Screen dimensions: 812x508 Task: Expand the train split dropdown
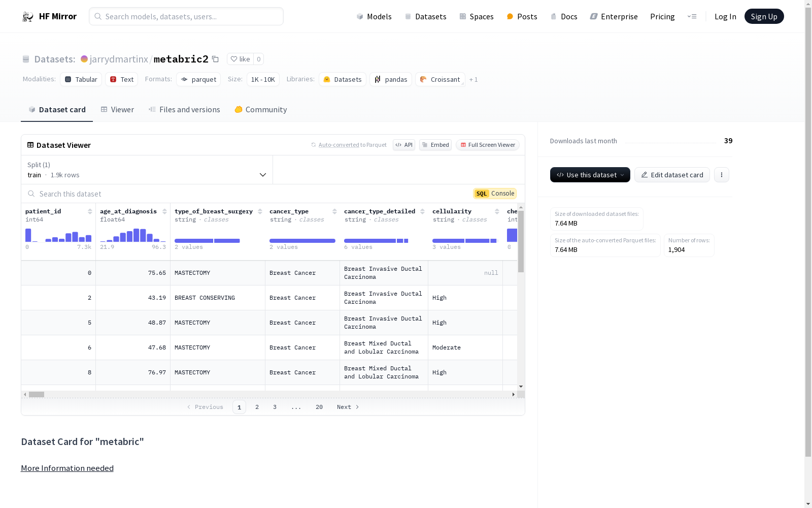[x=147, y=170]
